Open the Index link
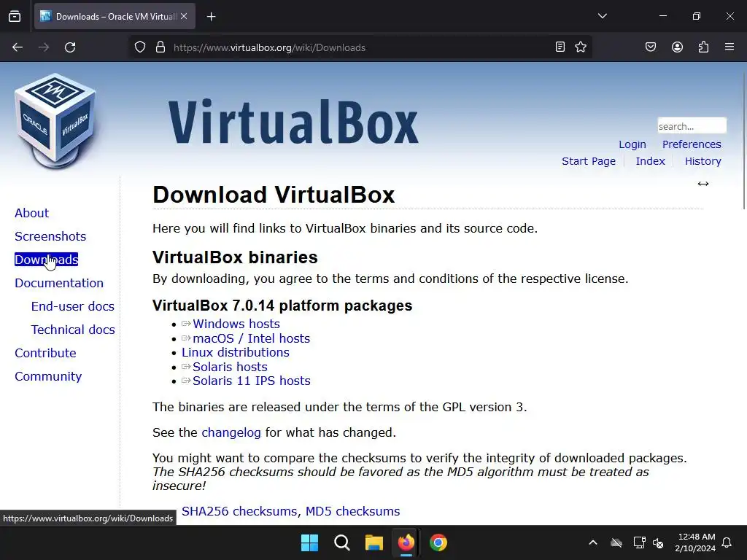This screenshot has width=747, height=560. 650,161
